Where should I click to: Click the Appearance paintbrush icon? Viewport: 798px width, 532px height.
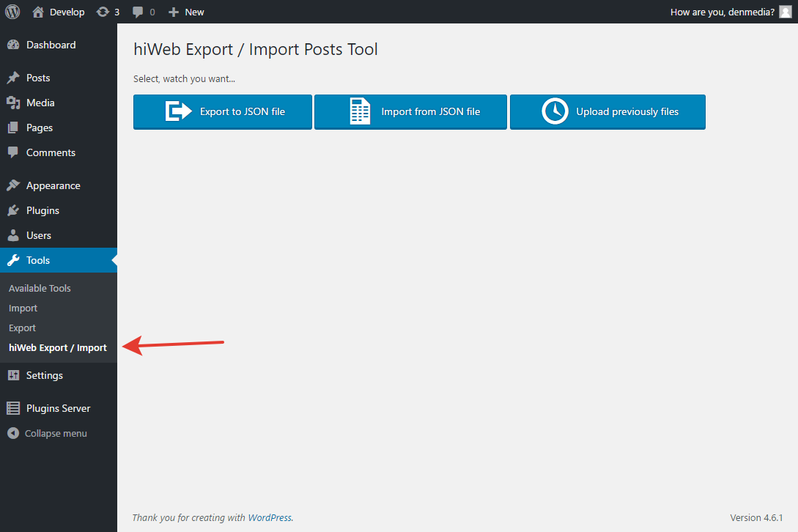[13, 185]
